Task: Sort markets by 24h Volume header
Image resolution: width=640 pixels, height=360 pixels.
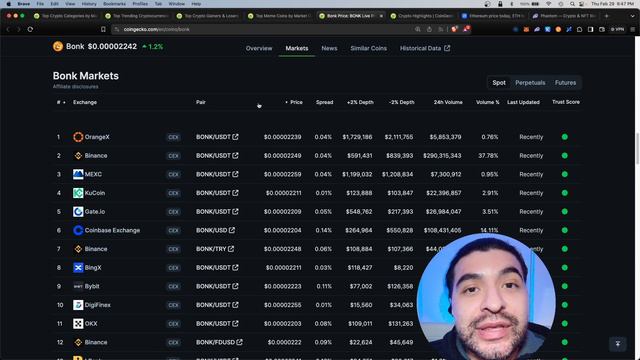Action: [448, 102]
